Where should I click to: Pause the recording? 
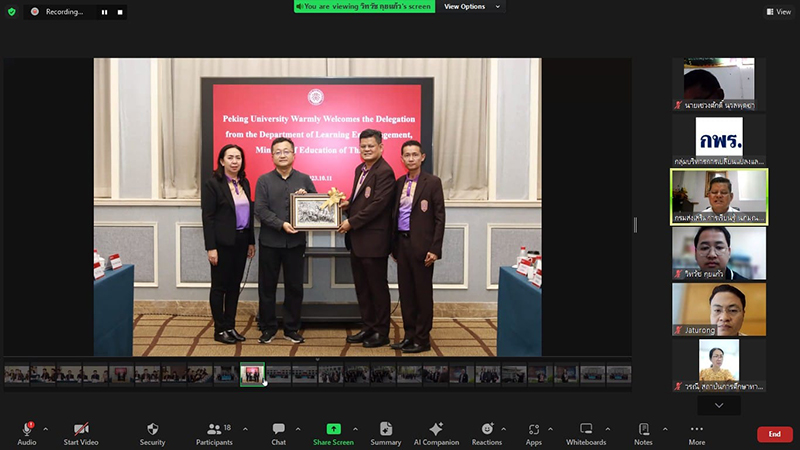point(105,12)
